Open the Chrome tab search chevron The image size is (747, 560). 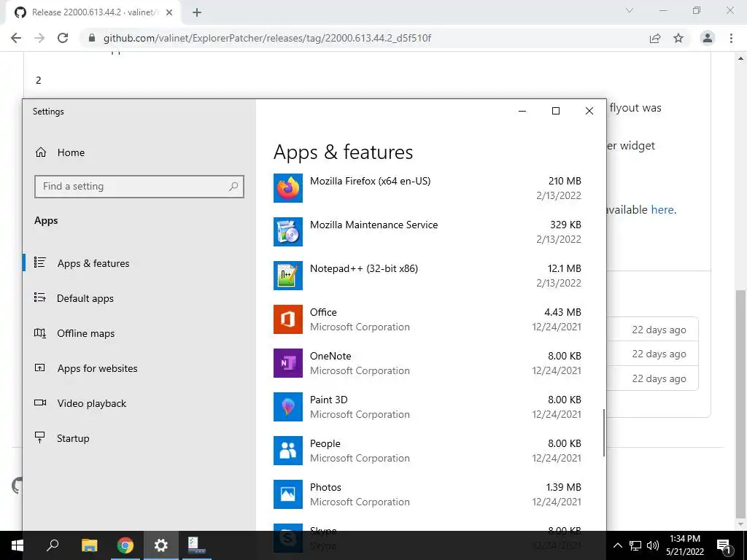pyautogui.click(x=630, y=10)
